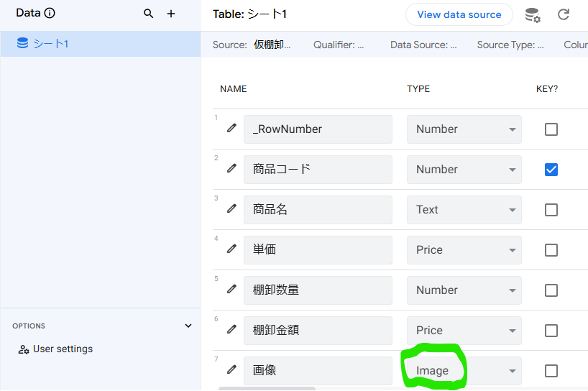The height and width of the screenshot is (391, 588).
Task: Edit 棚卸数量 column with pencil icon
Action: point(231,289)
